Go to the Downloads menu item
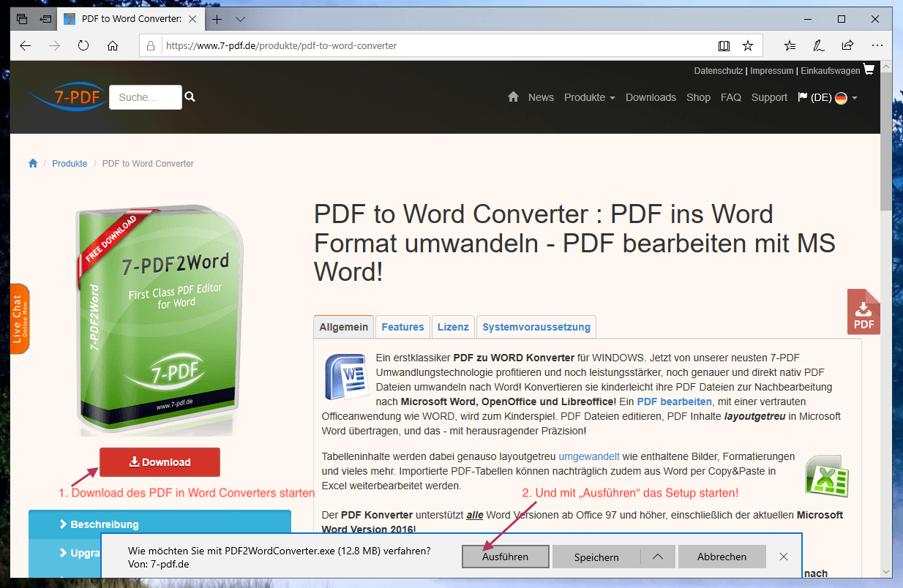The height and width of the screenshot is (588, 903). tap(651, 97)
